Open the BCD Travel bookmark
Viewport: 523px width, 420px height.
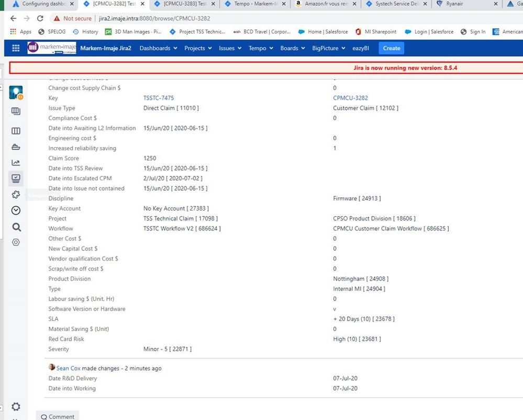point(262,32)
